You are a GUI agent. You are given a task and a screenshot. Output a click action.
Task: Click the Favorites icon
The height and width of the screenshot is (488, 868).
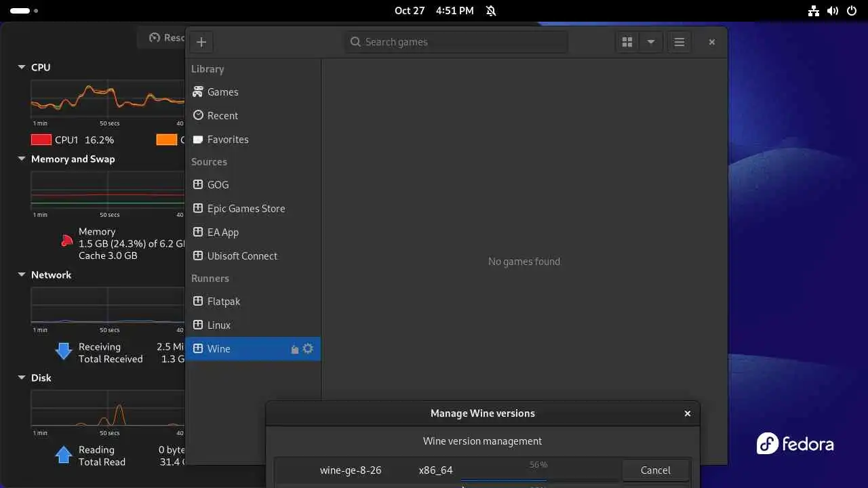coord(198,139)
